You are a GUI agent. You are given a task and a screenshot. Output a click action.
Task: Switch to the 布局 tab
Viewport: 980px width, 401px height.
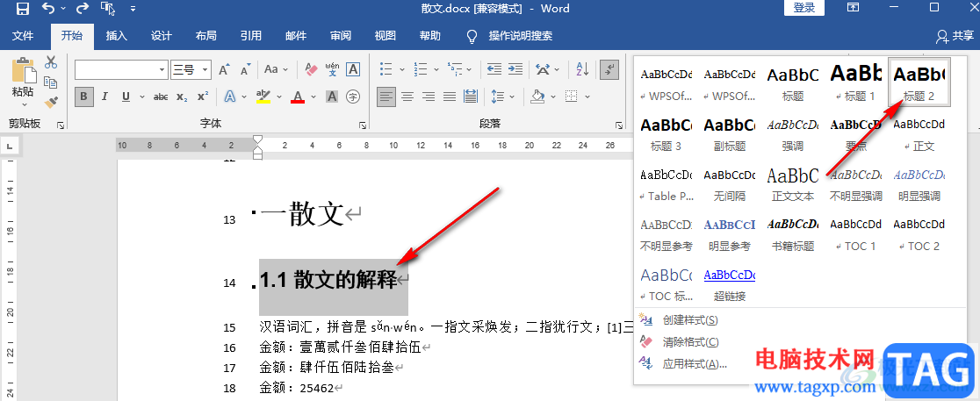click(206, 36)
